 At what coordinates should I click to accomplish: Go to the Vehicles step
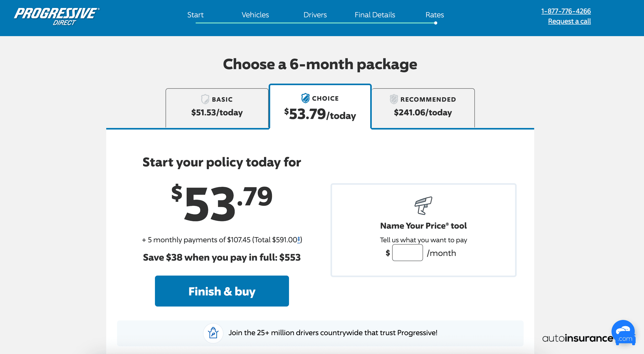[x=255, y=15]
